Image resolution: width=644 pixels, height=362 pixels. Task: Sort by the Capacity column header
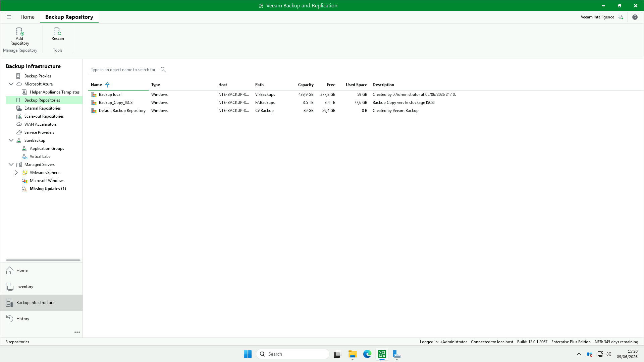tap(306, 85)
